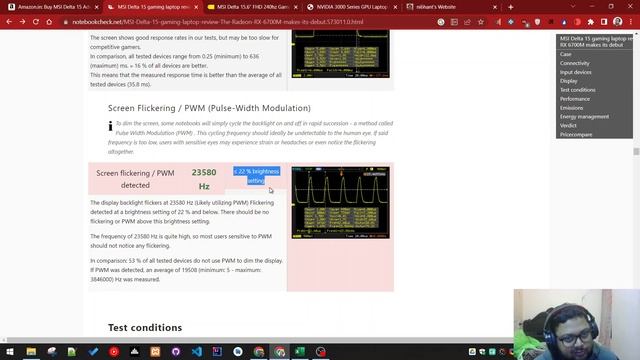Open the red YouTube Music taskbar icon
This screenshot has width=640, height=360.
point(114,351)
